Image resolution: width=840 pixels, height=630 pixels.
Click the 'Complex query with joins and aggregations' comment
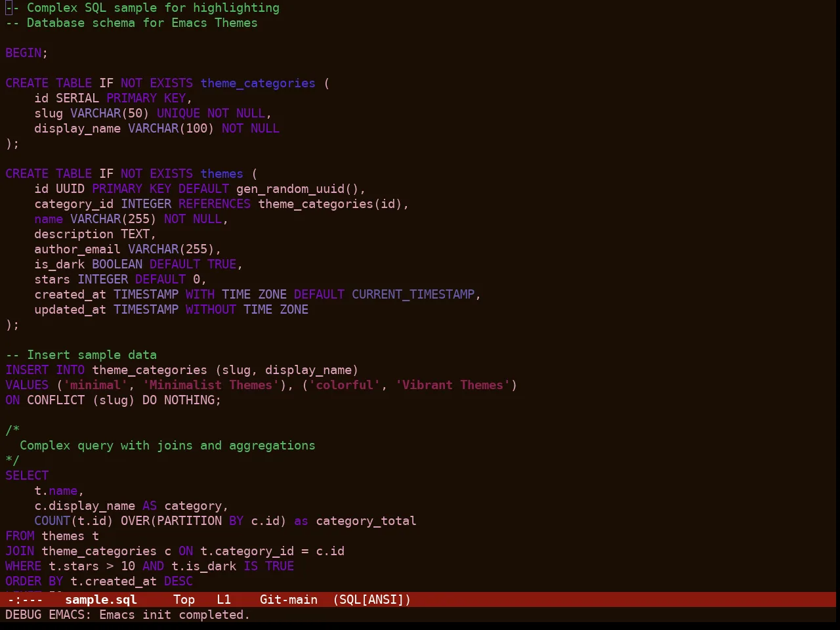click(167, 445)
